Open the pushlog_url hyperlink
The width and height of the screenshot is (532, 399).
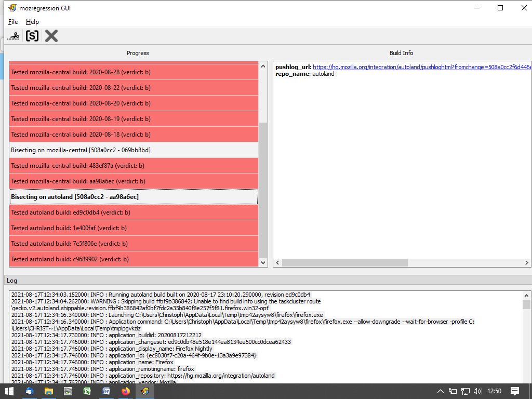coord(421,67)
